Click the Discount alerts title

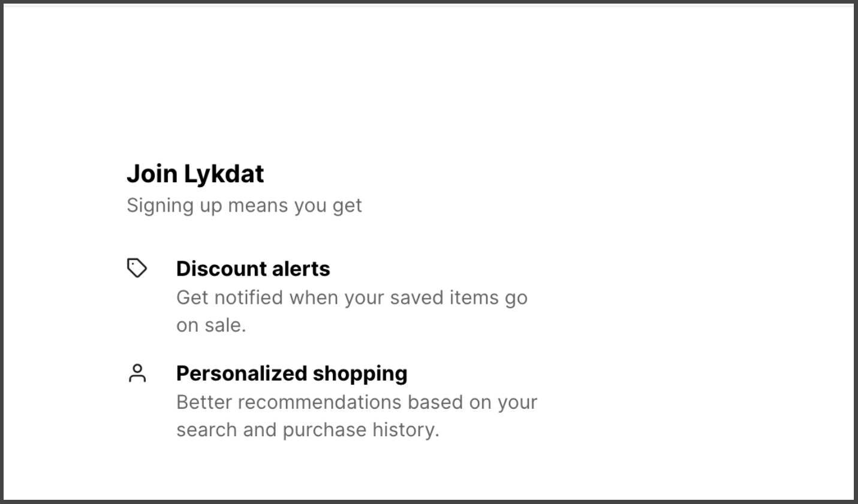(253, 268)
